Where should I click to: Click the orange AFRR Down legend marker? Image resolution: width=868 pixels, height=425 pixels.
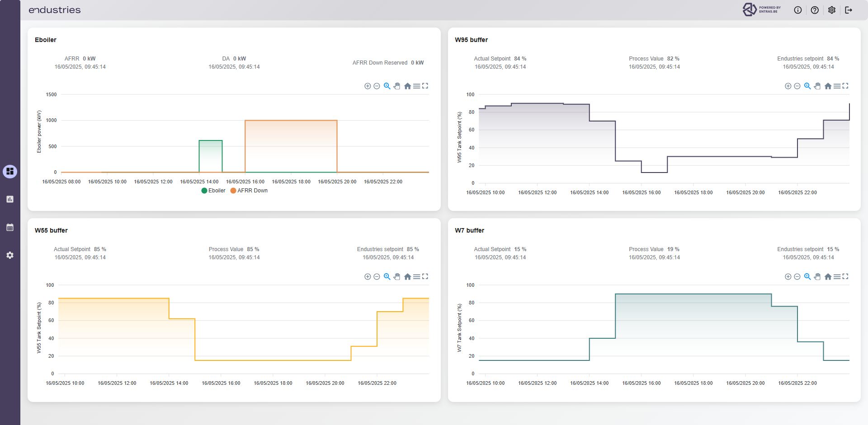(233, 191)
